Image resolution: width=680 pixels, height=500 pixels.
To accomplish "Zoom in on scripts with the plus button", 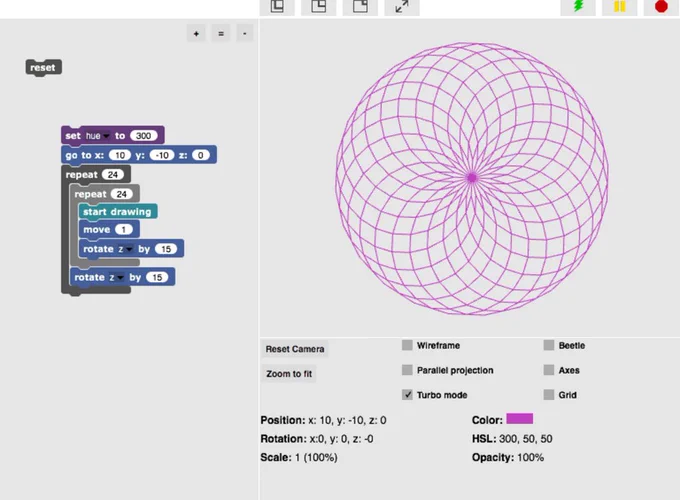I will point(196,33).
